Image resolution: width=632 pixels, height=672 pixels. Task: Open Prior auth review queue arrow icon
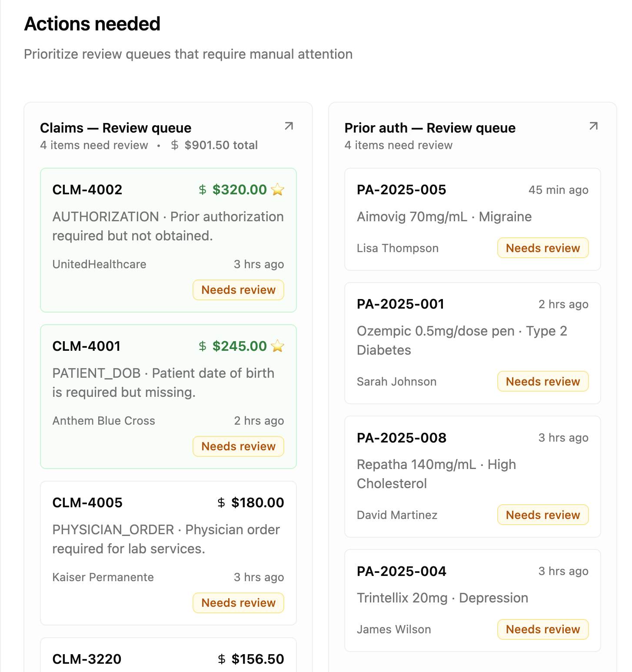point(593,126)
